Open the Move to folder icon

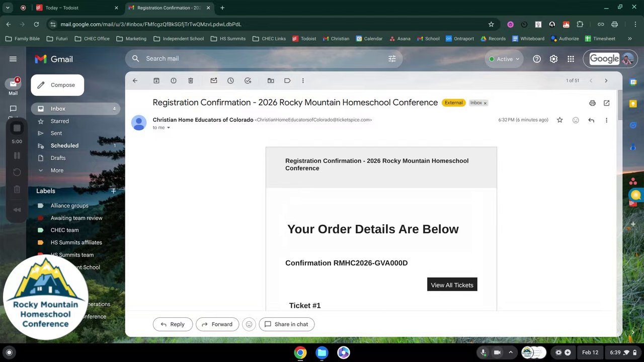[x=271, y=80]
